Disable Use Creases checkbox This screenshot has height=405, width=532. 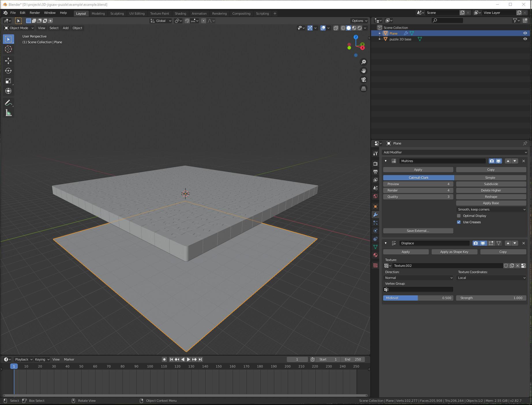click(459, 222)
